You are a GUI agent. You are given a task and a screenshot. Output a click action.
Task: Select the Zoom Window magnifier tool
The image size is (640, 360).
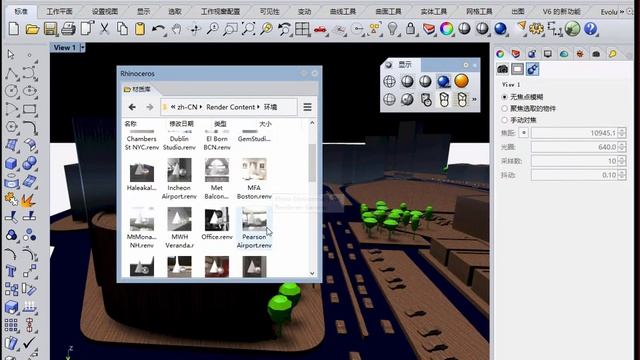click(230, 29)
